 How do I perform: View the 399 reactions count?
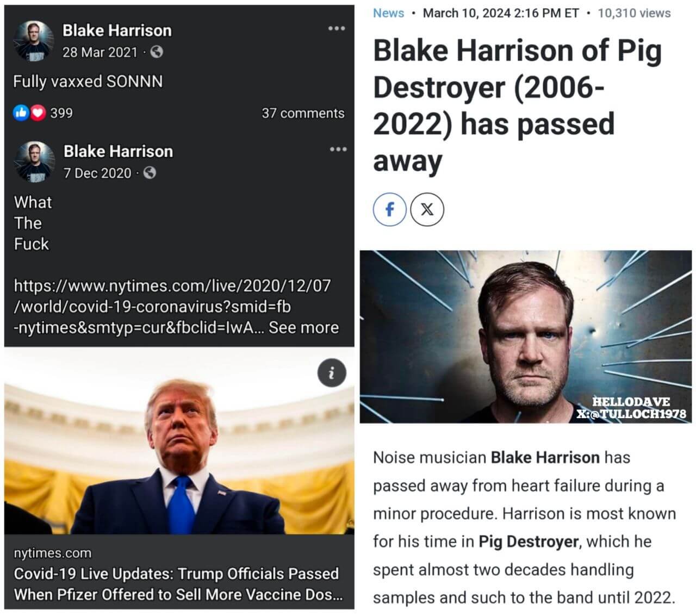point(61,113)
